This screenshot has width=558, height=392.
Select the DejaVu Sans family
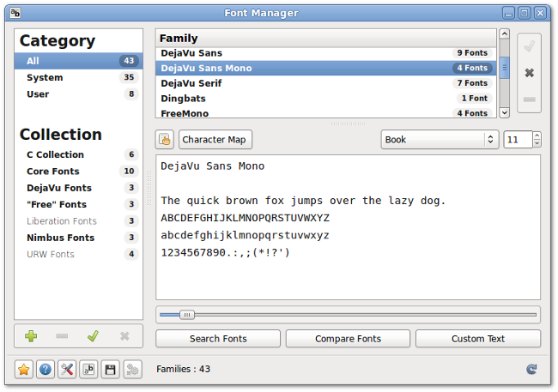coord(325,53)
